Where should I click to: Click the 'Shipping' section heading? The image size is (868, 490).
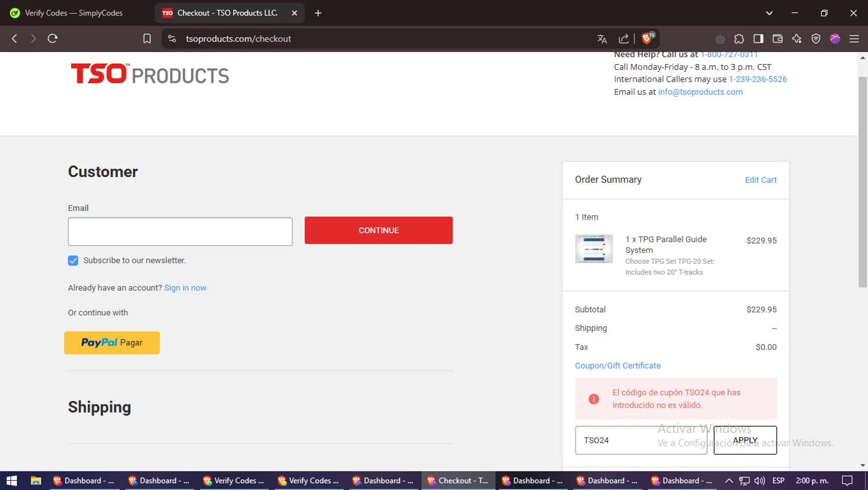click(x=100, y=407)
